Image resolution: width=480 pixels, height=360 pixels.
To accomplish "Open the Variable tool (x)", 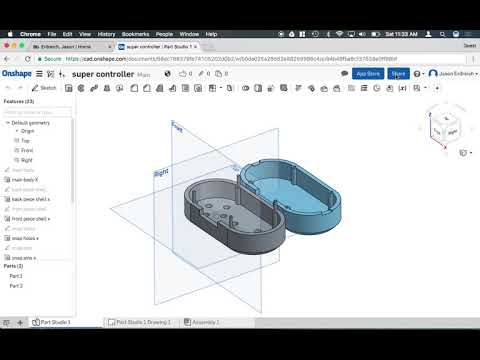I will point(403,88).
